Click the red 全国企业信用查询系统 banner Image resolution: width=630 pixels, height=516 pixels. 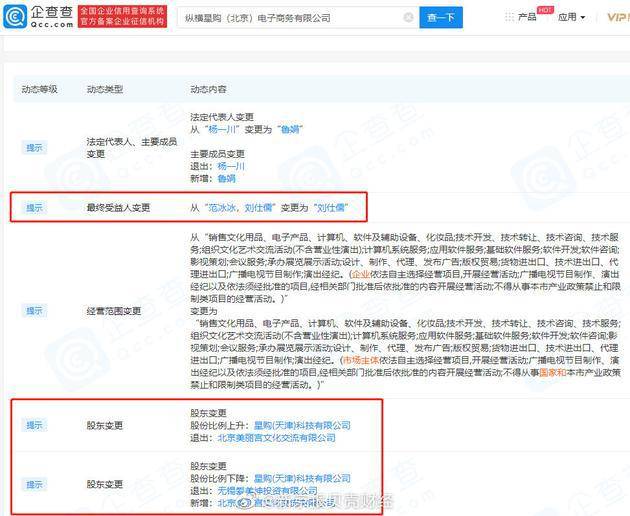click(122, 16)
